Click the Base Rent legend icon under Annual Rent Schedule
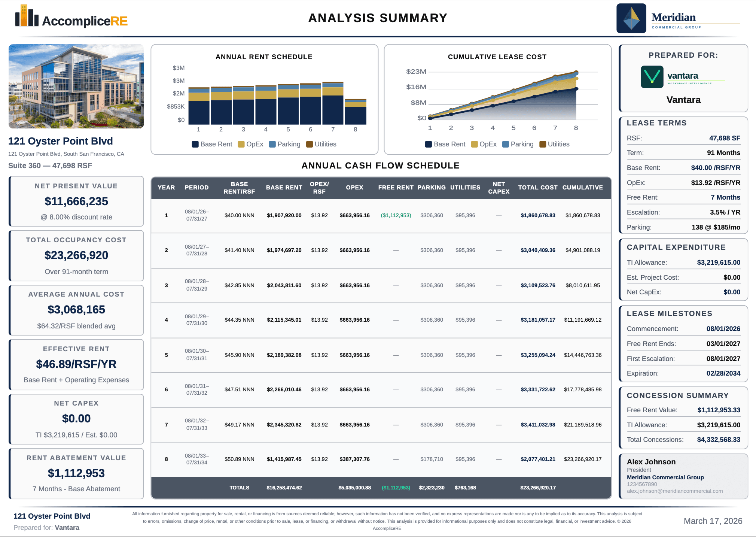 195,144
